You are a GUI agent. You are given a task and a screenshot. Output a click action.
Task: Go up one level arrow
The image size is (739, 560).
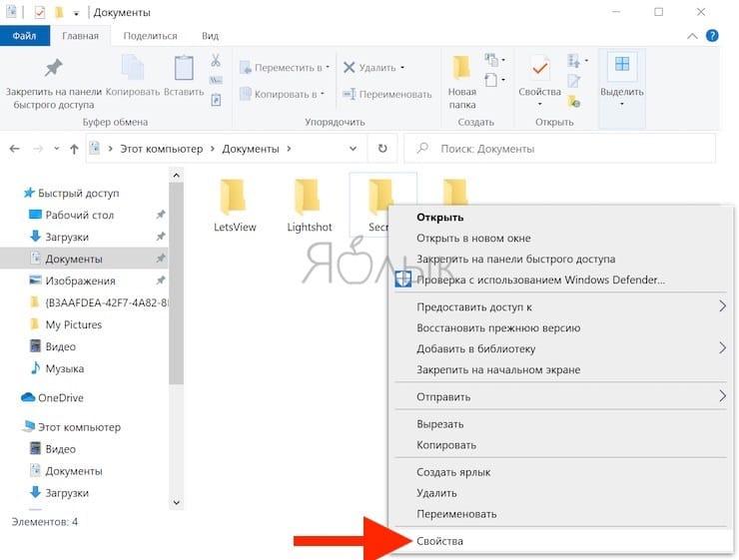[x=74, y=149]
